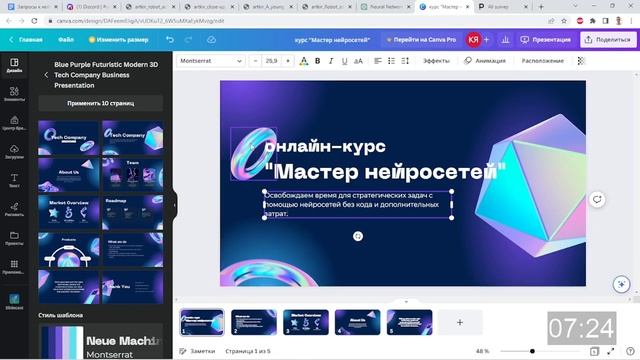Click the rotate handle below text box
Image resolution: width=640 pixels, height=360 pixels.
pos(358,236)
